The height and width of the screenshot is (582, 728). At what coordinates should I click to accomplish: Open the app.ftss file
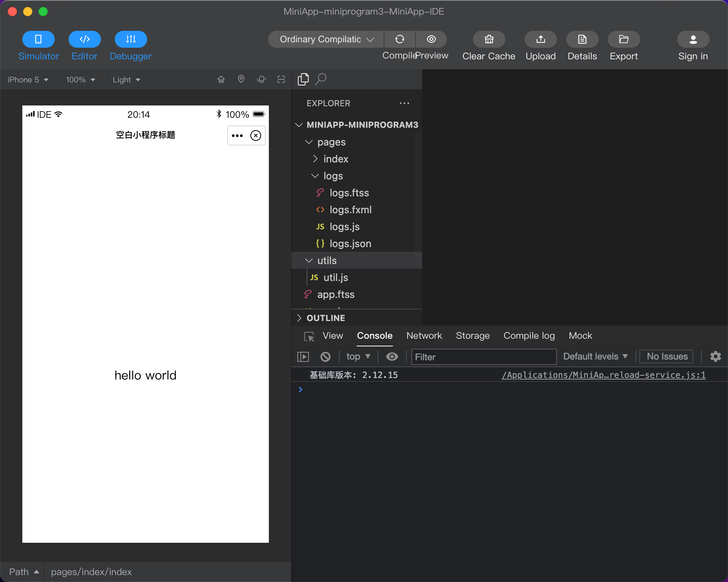click(x=357, y=294)
